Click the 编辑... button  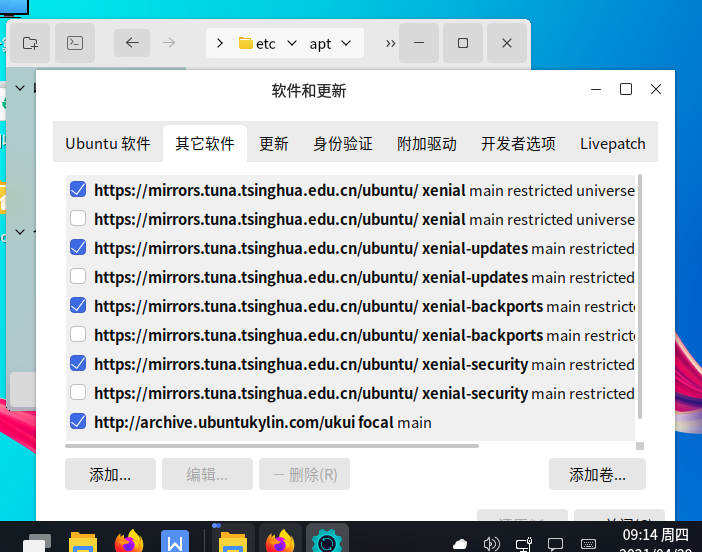[x=207, y=474]
